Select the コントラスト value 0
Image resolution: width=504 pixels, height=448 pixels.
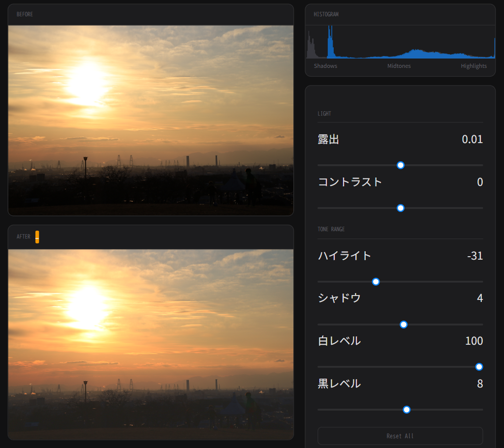click(480, 182)
